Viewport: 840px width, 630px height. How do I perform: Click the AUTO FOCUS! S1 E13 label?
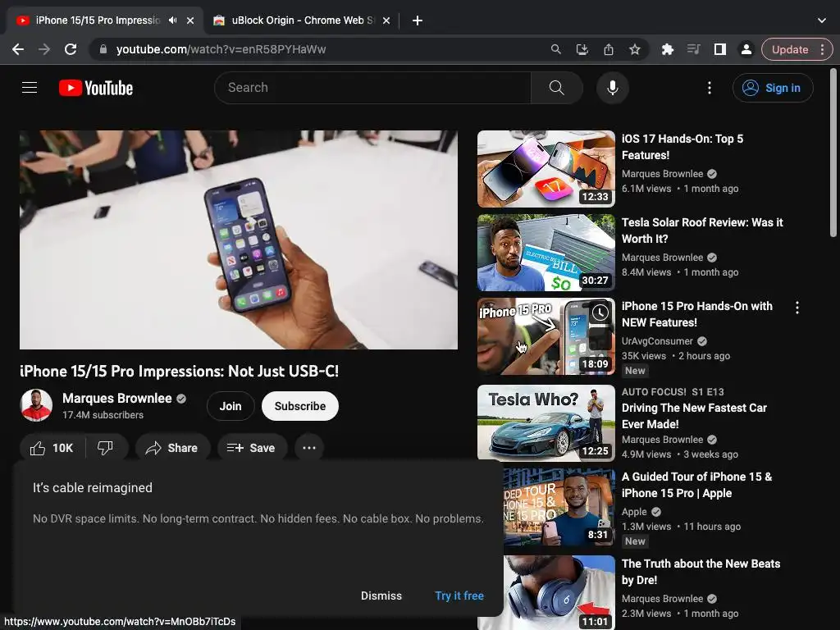(x=673, y=391)
